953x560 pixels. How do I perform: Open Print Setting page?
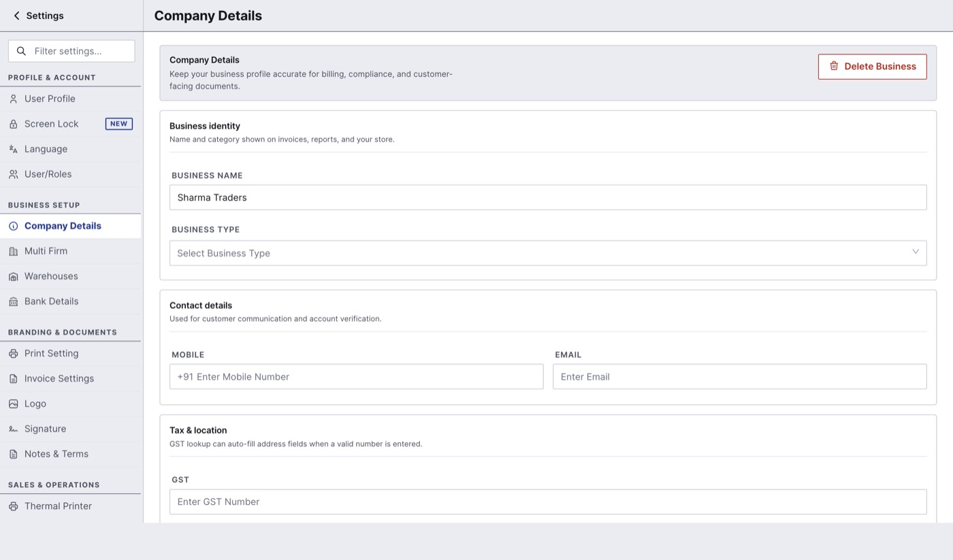[x=71, y=354]
